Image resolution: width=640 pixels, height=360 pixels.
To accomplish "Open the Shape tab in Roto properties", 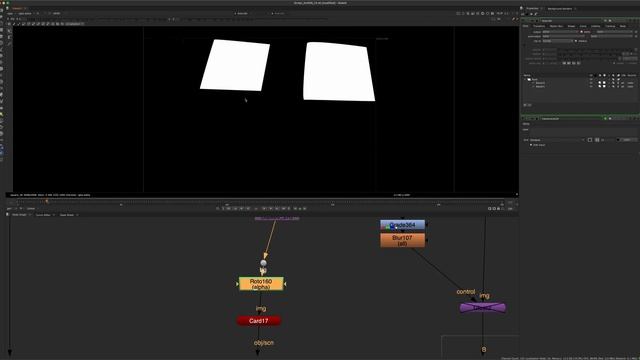I will pyautogui.click(x=571, y=26).
